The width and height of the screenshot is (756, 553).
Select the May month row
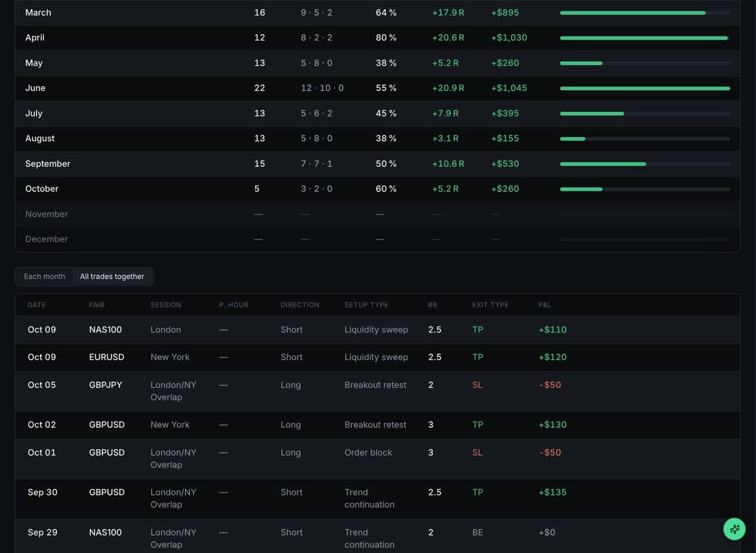point(378,63)
